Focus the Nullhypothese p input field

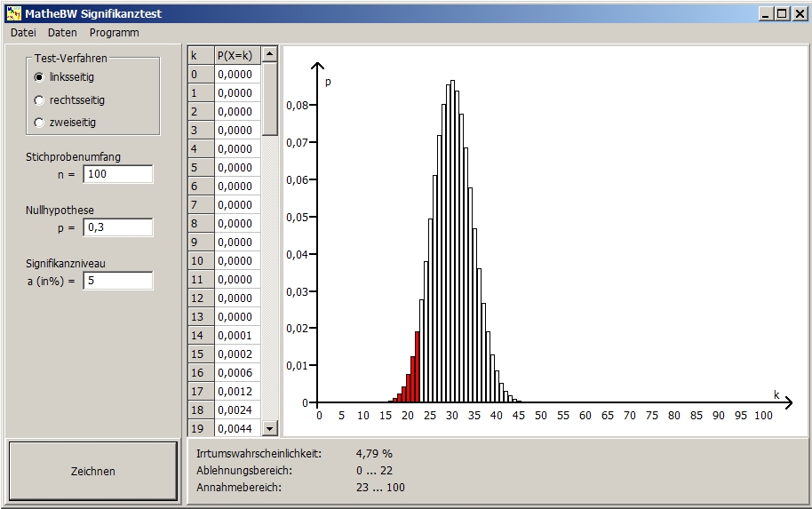[118, 227]
